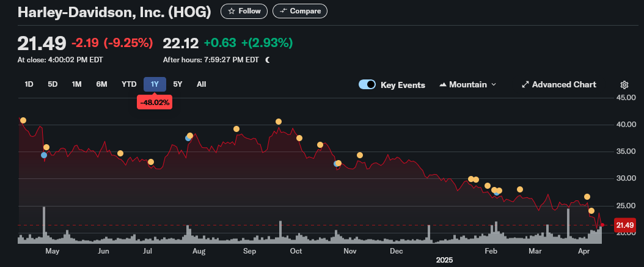Image resolution: width=644 pixels, height=267 pixels.
Task: Select the 1Y range tab
Action: coord(155,84)
